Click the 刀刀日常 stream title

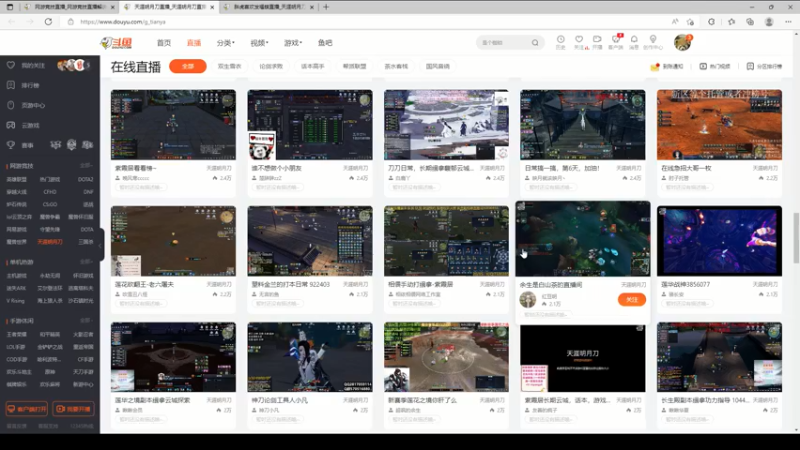(x=431, y=168)
